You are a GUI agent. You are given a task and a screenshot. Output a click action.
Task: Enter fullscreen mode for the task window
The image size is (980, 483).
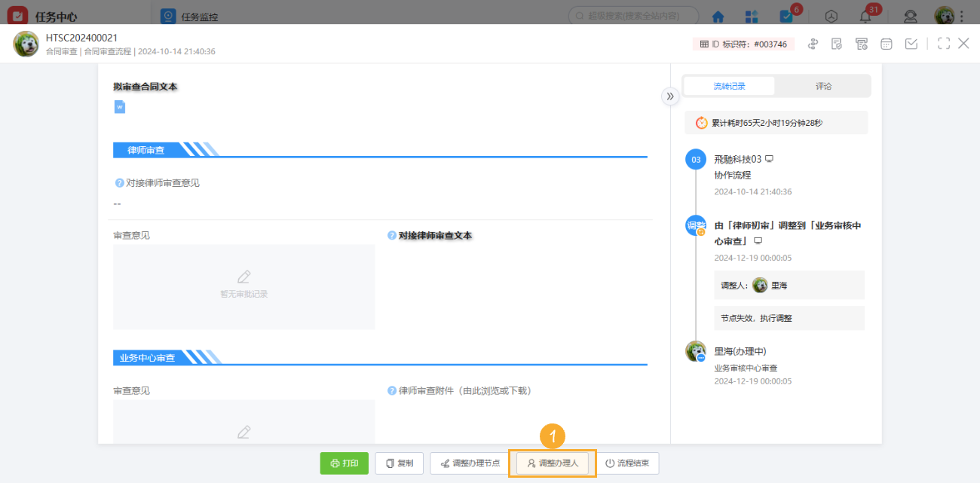click(x=943, y=44)
